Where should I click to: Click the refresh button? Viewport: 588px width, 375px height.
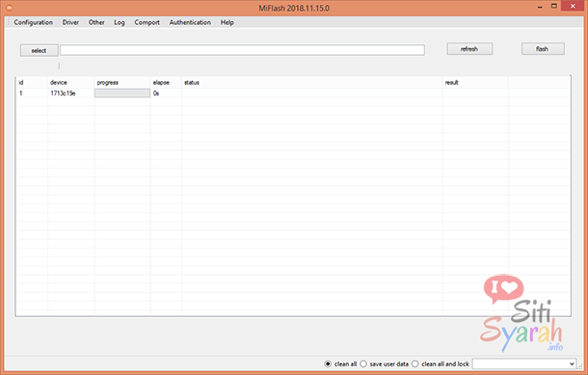click(x=469, y=49)
